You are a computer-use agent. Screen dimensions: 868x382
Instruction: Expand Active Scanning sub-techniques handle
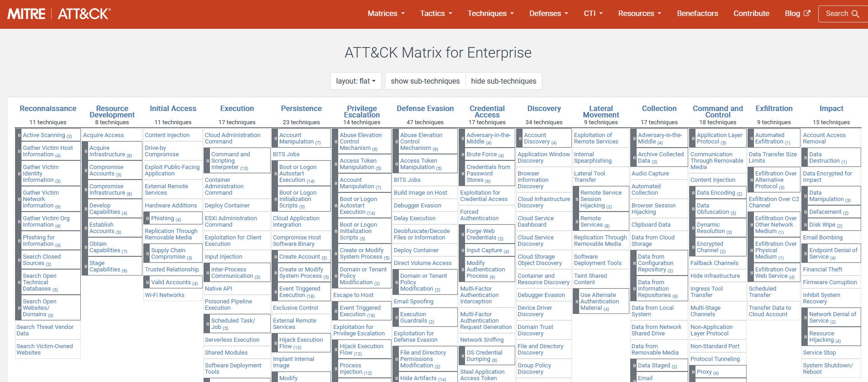pyautogui.click(x=19, y=135)
